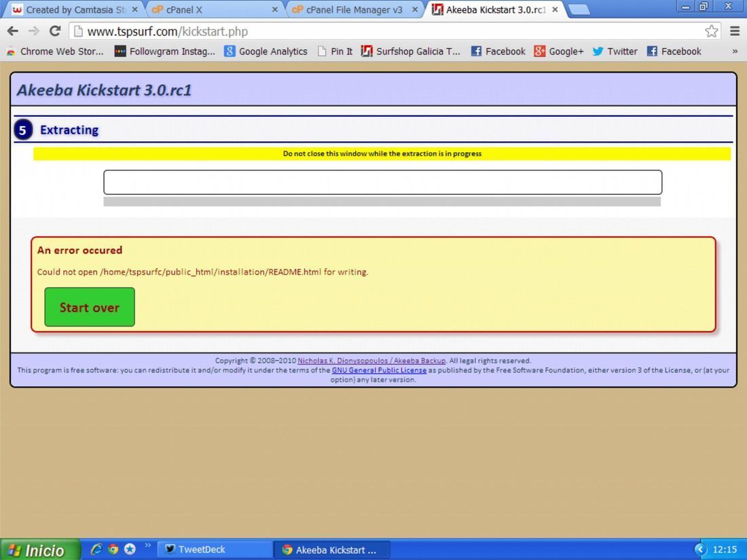This screenshot has width=747, height=560.
Task: Open Google Analytics bookmark
Action: (x=266, y=52)
